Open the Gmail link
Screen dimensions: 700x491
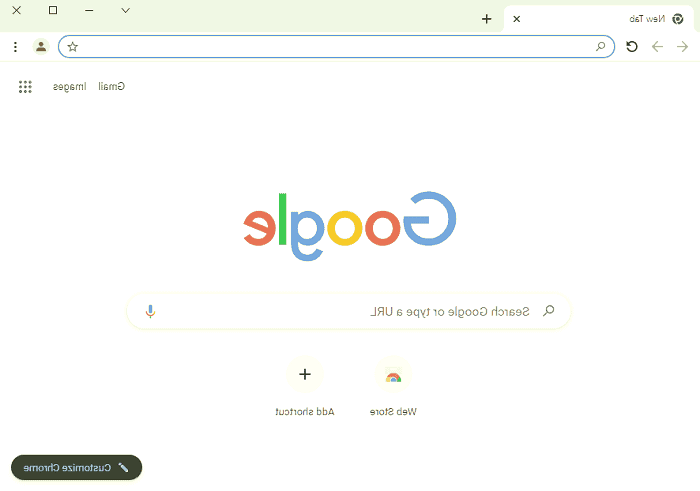[112, 86]
